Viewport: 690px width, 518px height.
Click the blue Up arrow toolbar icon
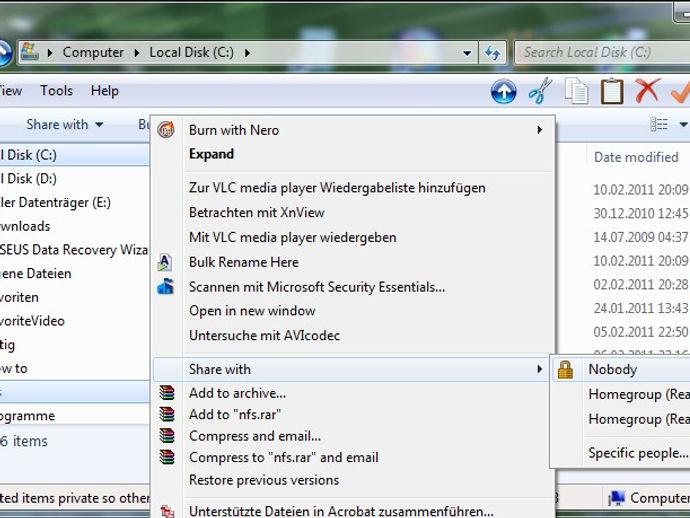503,92
